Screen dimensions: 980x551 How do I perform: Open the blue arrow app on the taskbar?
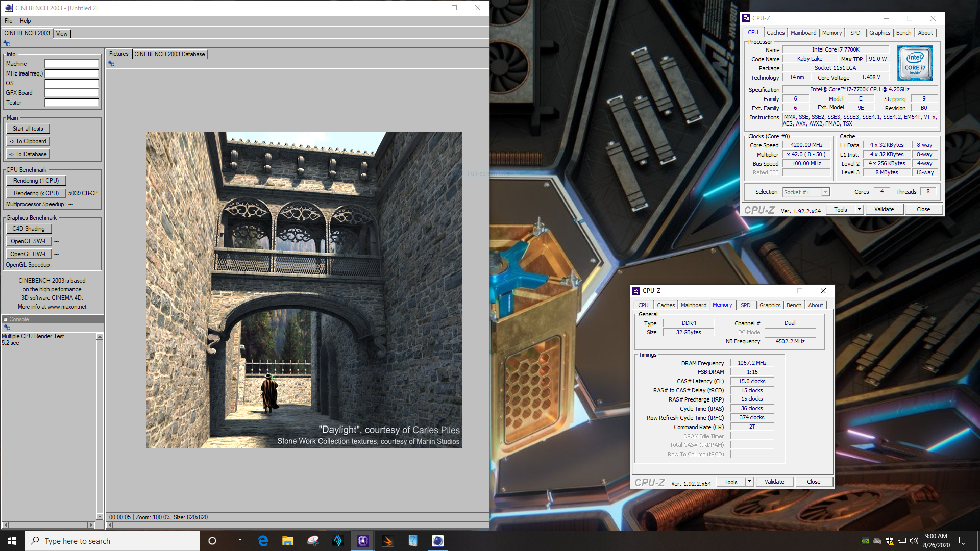pyautogui.click(x=338, y=541)
